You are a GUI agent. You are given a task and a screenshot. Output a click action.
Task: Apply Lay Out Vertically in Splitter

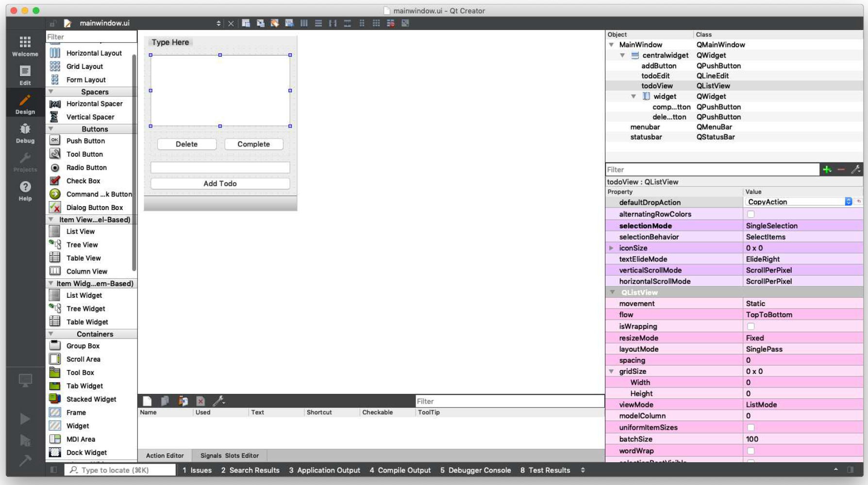347,23
